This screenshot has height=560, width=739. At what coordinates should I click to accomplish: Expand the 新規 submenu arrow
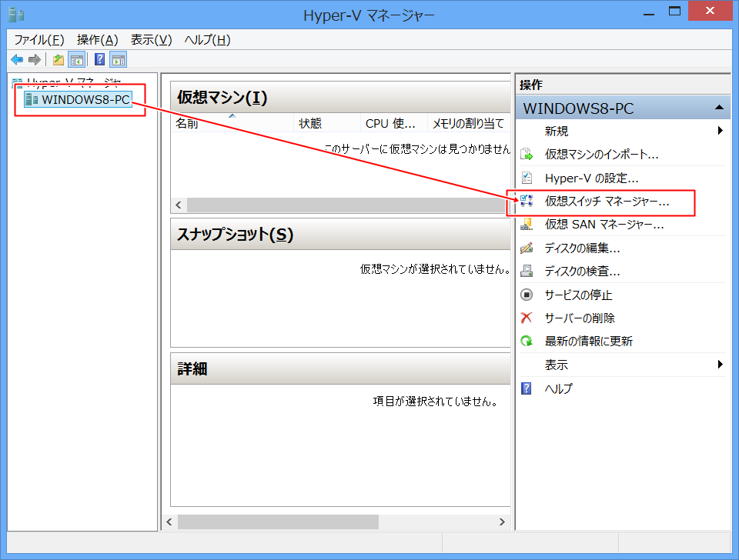tap(720, 131)
